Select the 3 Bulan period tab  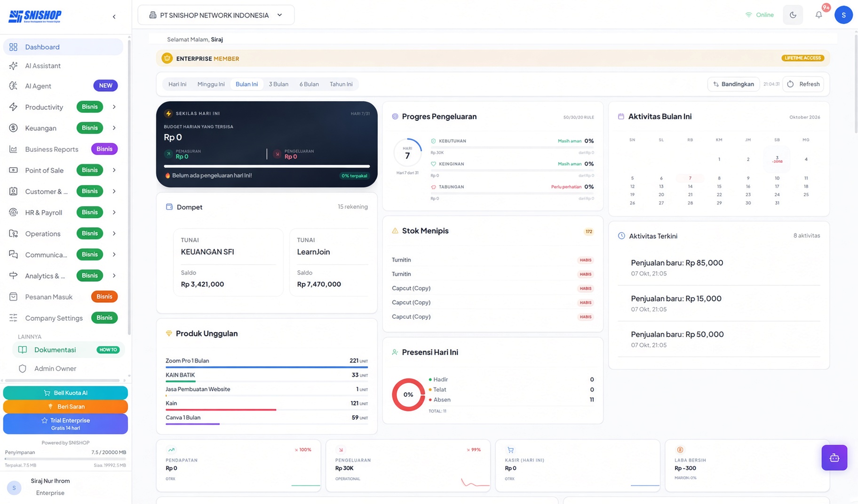tap(278, 84)
